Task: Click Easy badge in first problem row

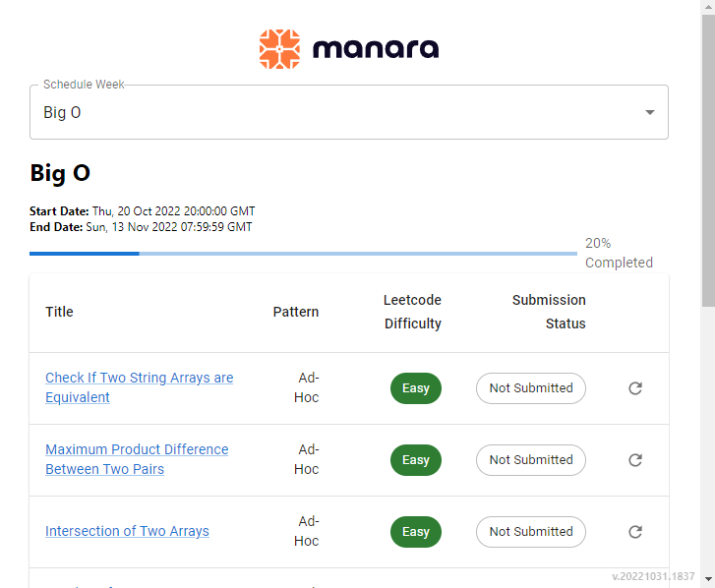Action: pyautogui.click(x=416, y=388)
